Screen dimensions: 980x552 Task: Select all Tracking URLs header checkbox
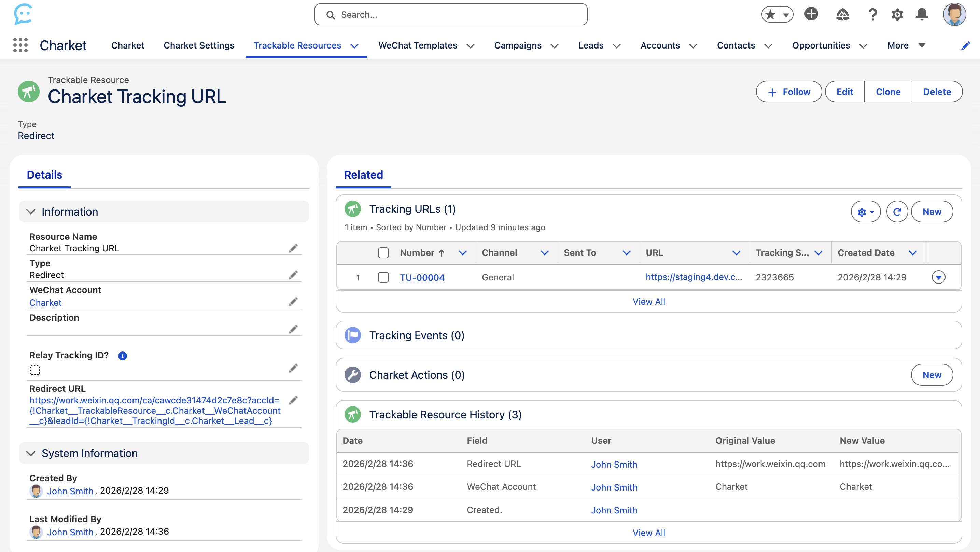point(383,253)
